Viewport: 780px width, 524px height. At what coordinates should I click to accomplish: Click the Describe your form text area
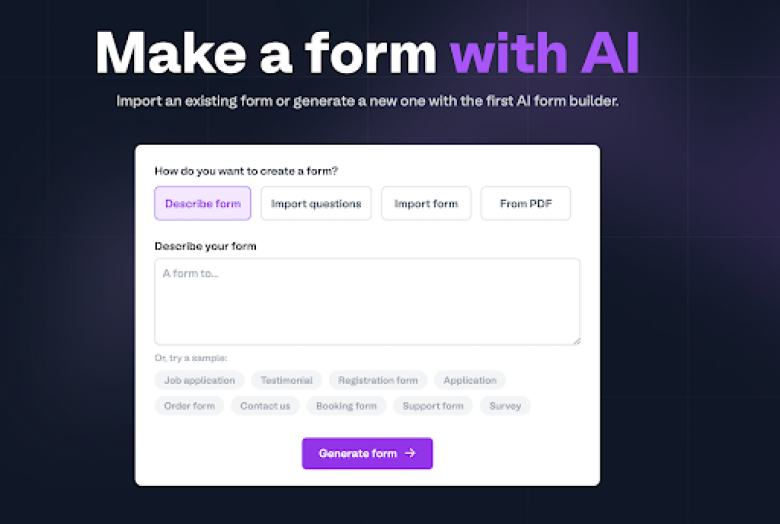367,302
